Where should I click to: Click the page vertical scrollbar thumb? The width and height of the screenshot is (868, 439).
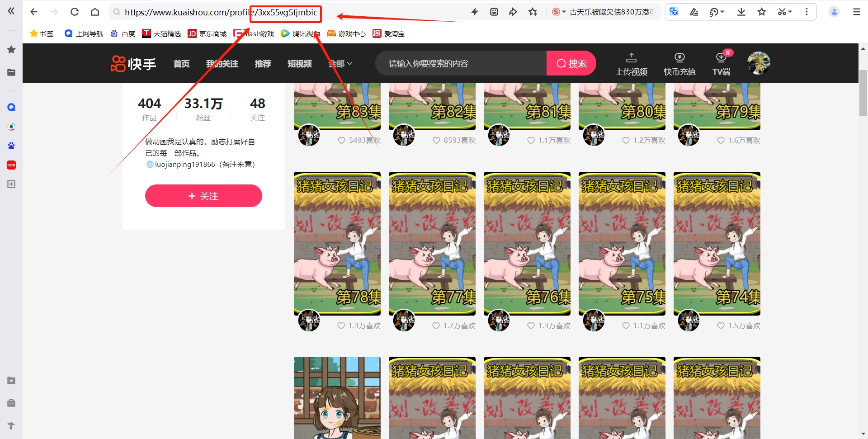863,93
